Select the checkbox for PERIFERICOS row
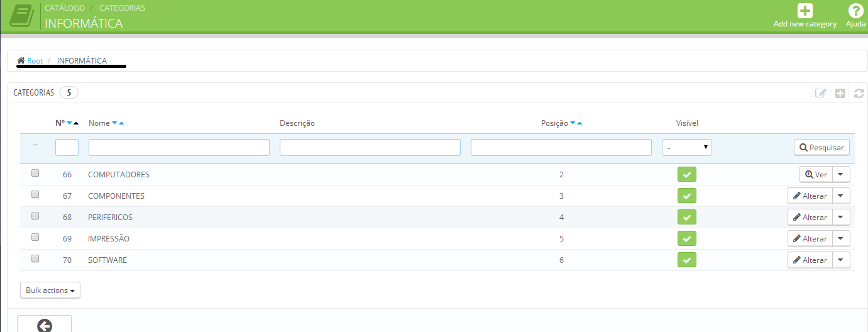The image size is (868, 332). 35,216
